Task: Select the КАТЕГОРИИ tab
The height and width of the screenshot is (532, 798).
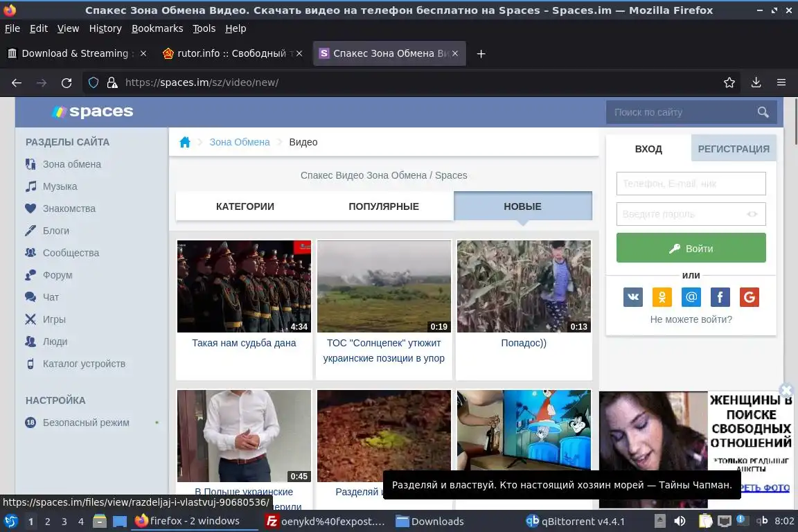Action: pos(245,206)
